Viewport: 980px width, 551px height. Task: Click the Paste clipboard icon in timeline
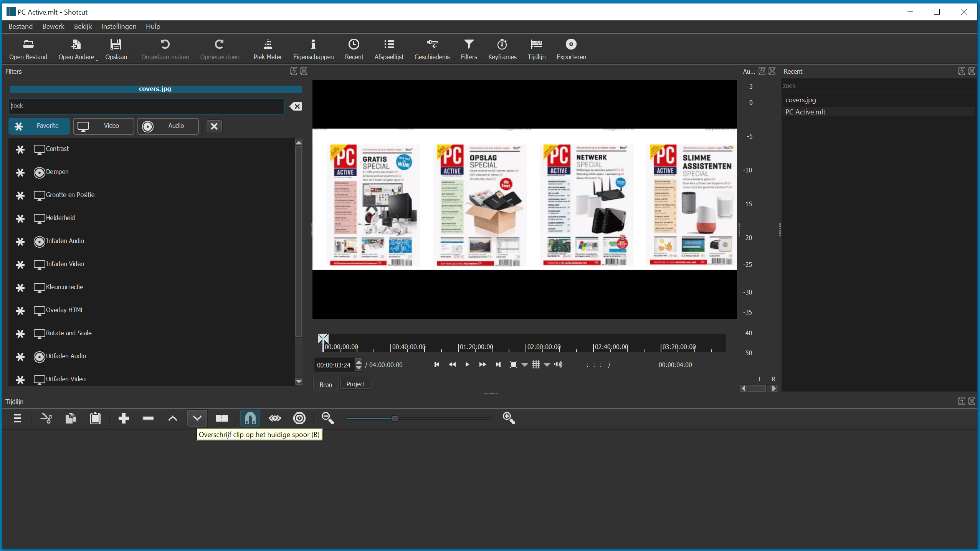click(x=95, y=418)
